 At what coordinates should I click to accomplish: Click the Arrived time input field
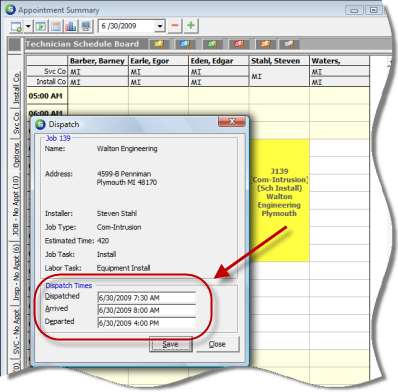pos(147,310)
